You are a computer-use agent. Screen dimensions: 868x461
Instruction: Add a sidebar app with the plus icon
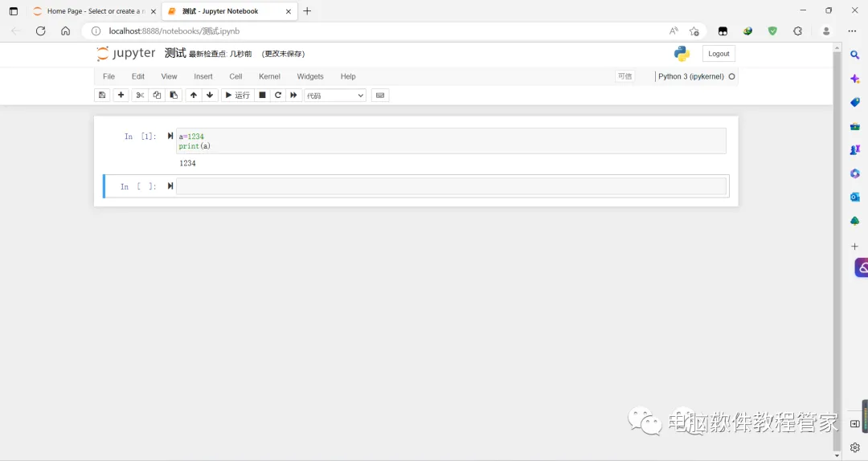[854, 247]
